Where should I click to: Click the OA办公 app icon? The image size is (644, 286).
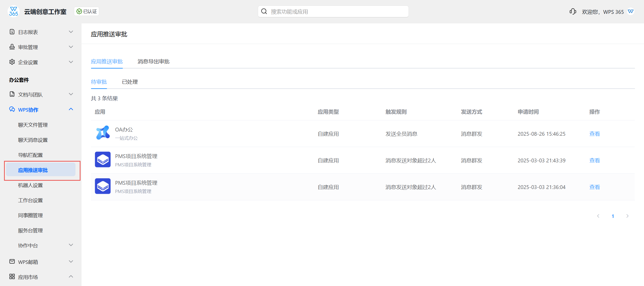coord(103,133)
